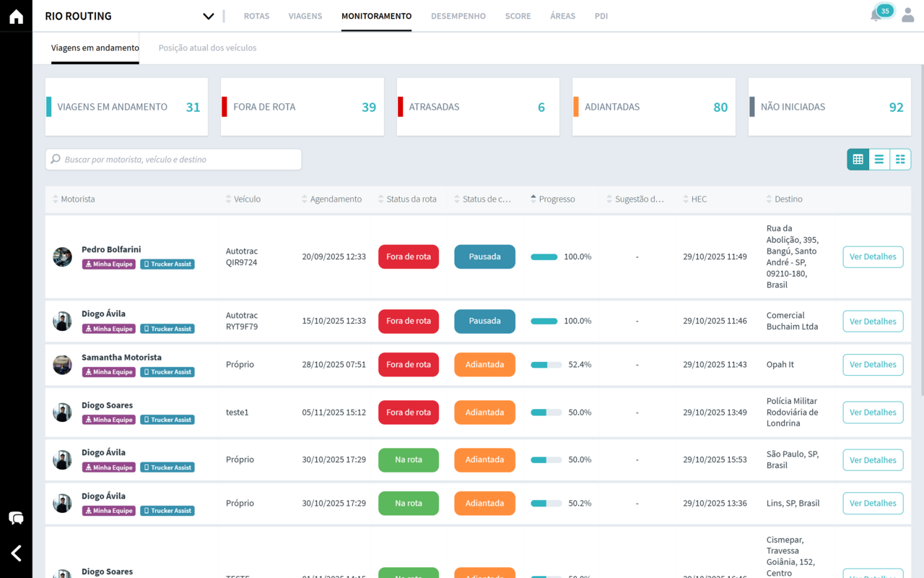
Task: Sort table by Progresso column
Action: [x=557, y=199]
